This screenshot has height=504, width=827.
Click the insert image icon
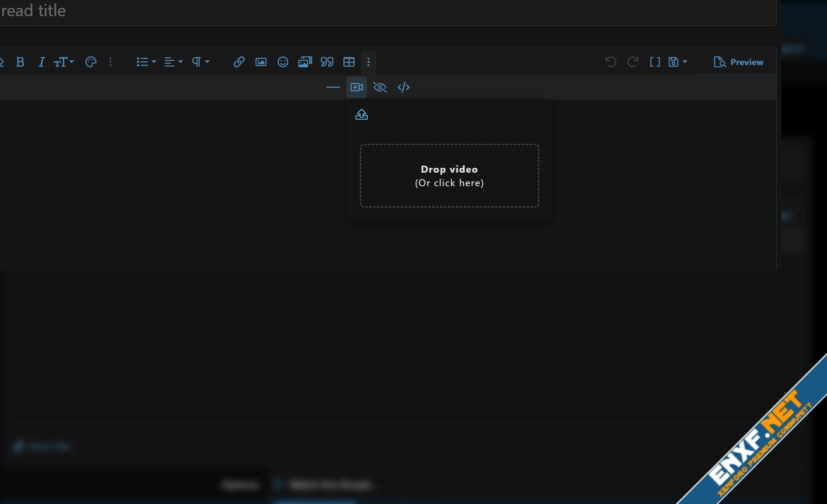pyautogui.click(x=261, y=62)
